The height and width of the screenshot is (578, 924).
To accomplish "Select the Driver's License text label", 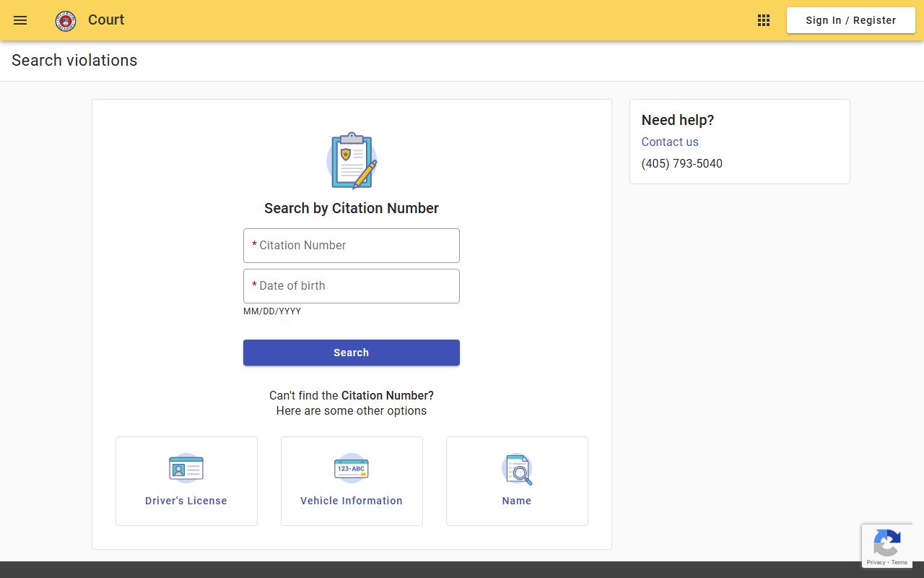I will (186, 501).
